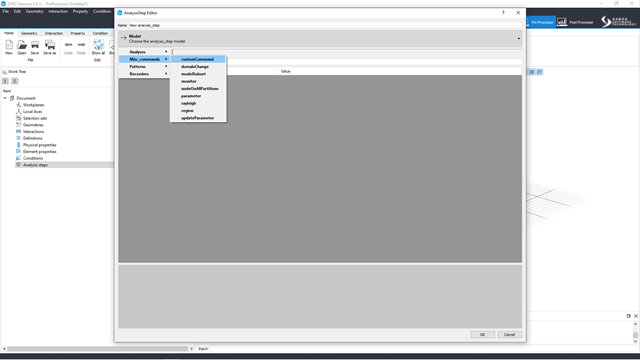Click first Work Tree toolbar button
Screen dimensions: 640x360
[5, 81]
